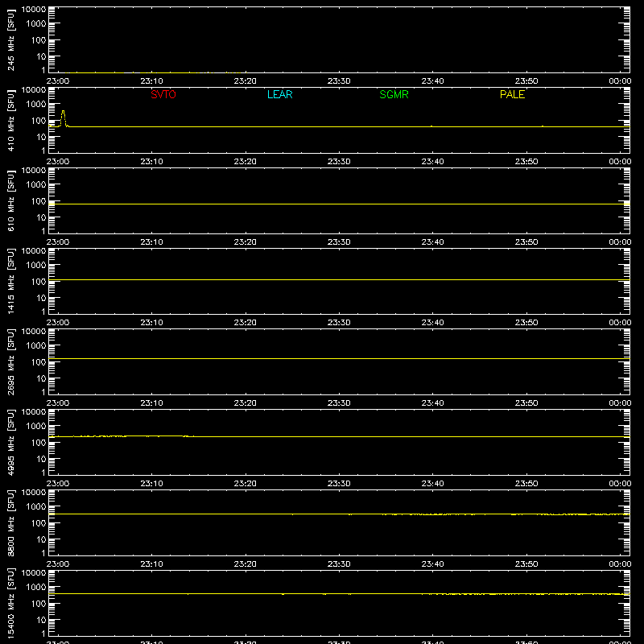Click the 100 y-axis label of 8800 MHz plot

(39, 523)
